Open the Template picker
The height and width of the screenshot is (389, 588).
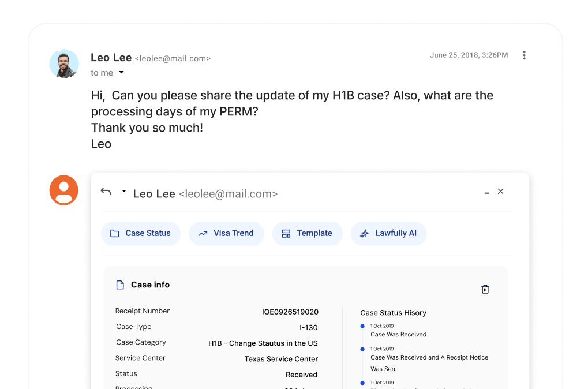point(307,233)
